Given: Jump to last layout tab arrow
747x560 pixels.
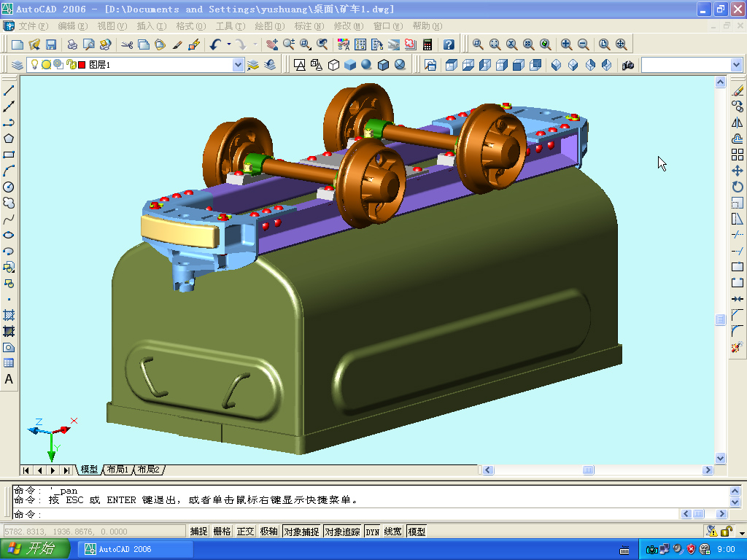Looking at the screenshot, I should (66, 470).
